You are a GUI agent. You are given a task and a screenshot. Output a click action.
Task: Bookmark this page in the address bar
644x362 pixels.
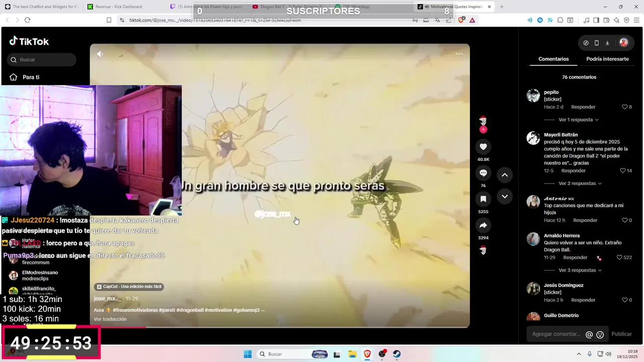pyautogui.click(x=109, y=20)
